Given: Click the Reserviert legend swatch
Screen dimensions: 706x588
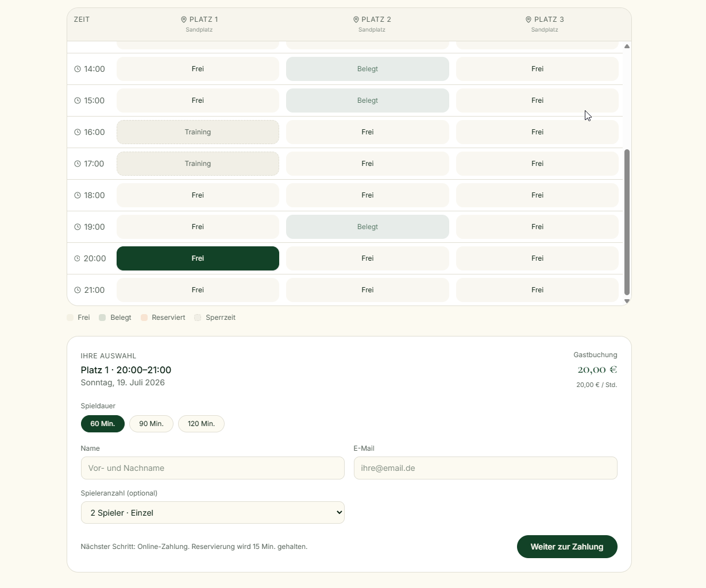Looking at the screenshot, I should pyautogui.click(x=144, y=318).
